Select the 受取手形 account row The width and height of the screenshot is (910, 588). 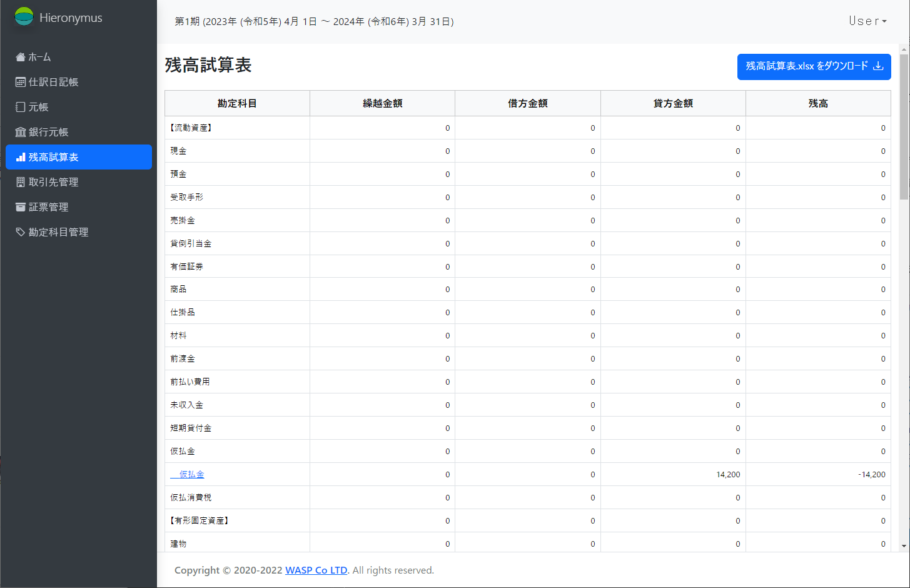tap(528, 197)
